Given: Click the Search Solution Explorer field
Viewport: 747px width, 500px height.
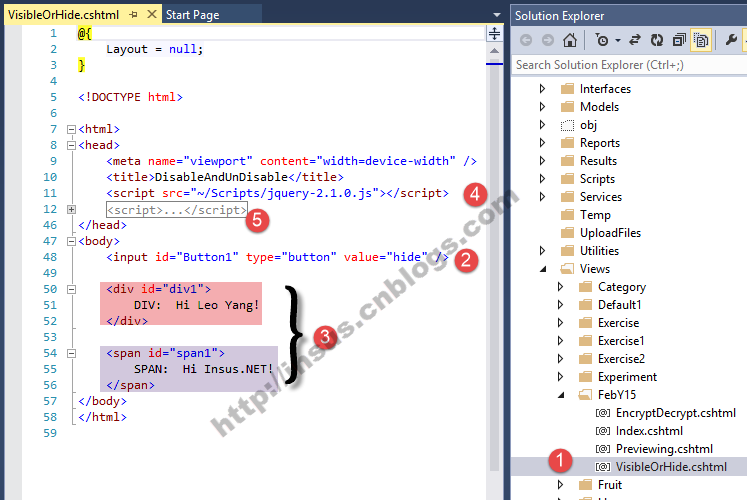Looking at the screenshot, I should (629, 65).
